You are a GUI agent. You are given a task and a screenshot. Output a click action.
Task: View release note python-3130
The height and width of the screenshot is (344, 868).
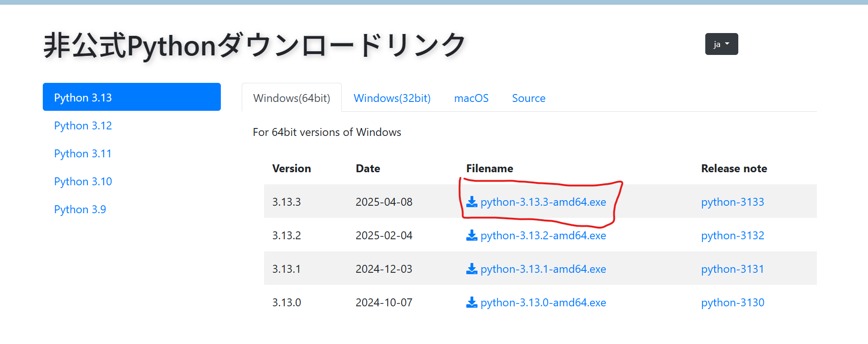733,303
